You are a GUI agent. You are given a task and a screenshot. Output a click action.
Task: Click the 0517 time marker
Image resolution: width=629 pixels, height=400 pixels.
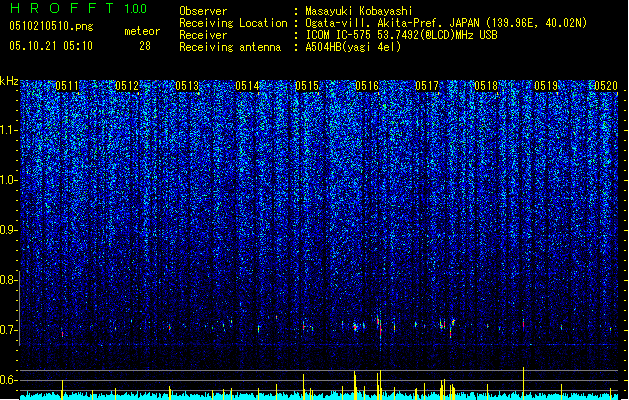(427, 86)
